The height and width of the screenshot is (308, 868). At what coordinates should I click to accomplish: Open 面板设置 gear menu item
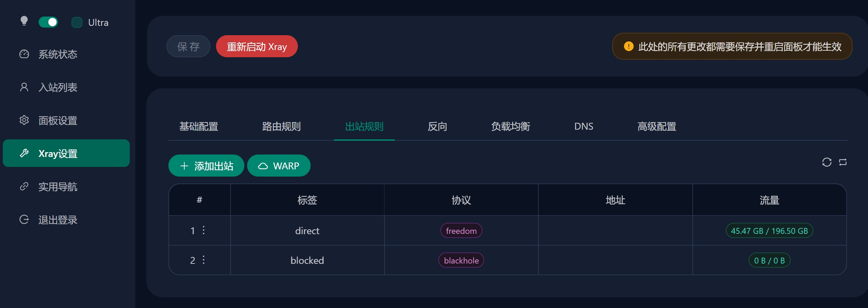58,120
